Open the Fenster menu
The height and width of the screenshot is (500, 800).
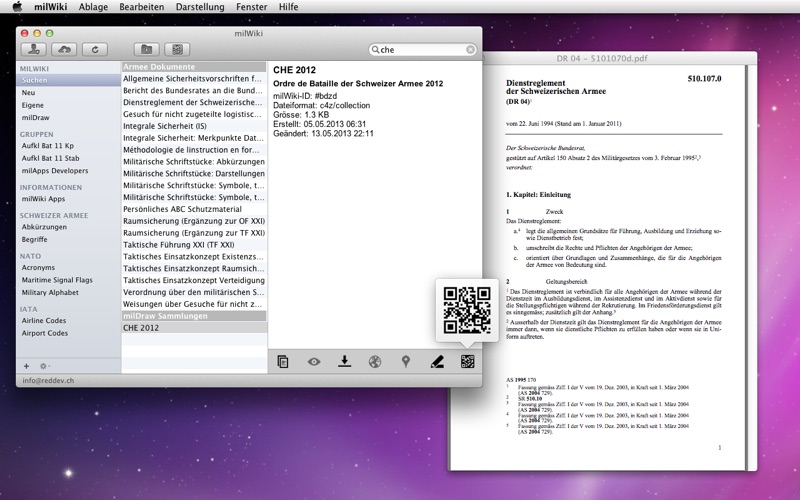coord(252,7)
